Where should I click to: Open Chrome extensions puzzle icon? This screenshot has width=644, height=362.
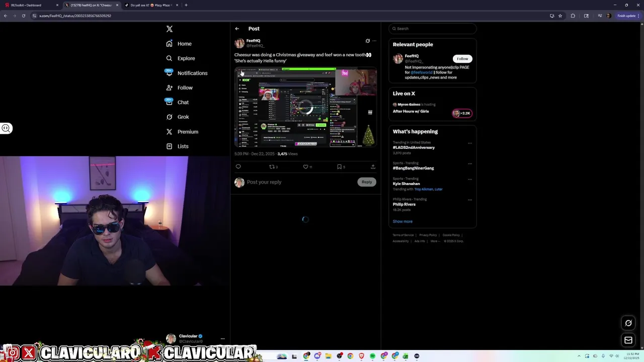573,16
